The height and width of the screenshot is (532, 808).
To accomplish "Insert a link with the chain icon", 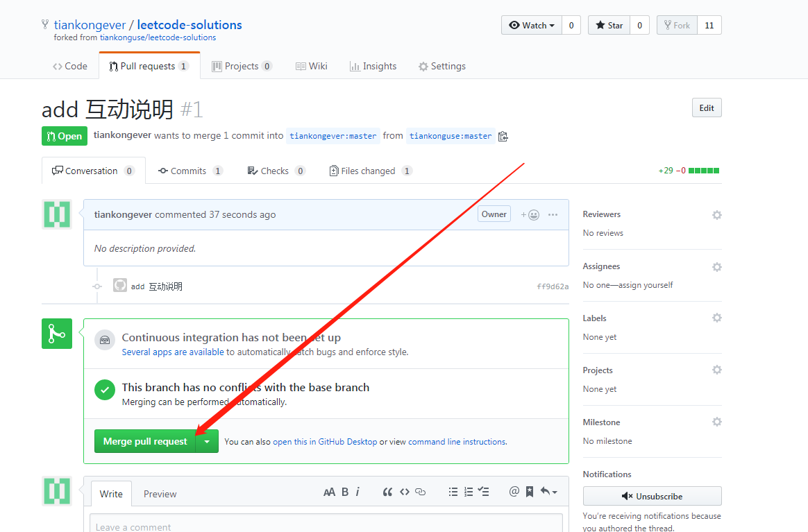I will [x=421, y=492].
